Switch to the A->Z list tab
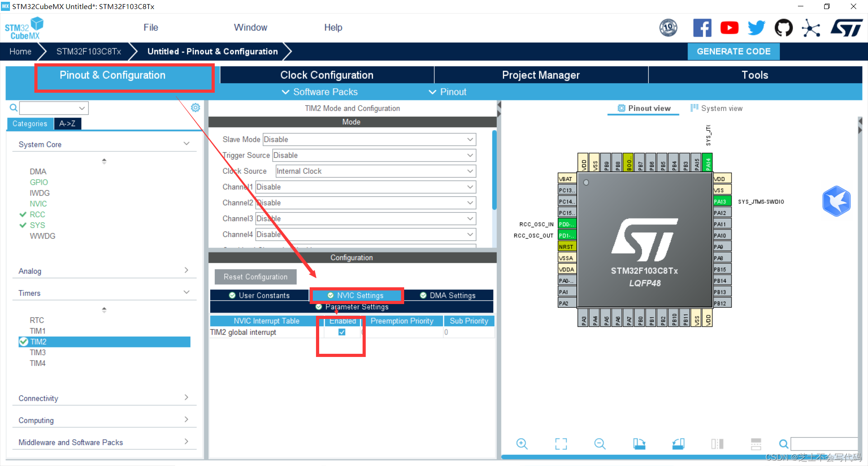Viewport: 868px width, 466px height. pos(67,124)
